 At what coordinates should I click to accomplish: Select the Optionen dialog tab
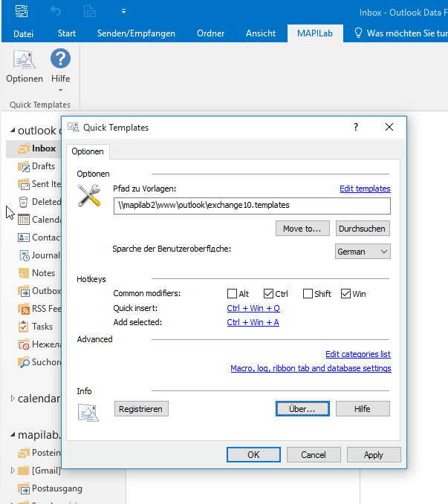click(88, 151)
